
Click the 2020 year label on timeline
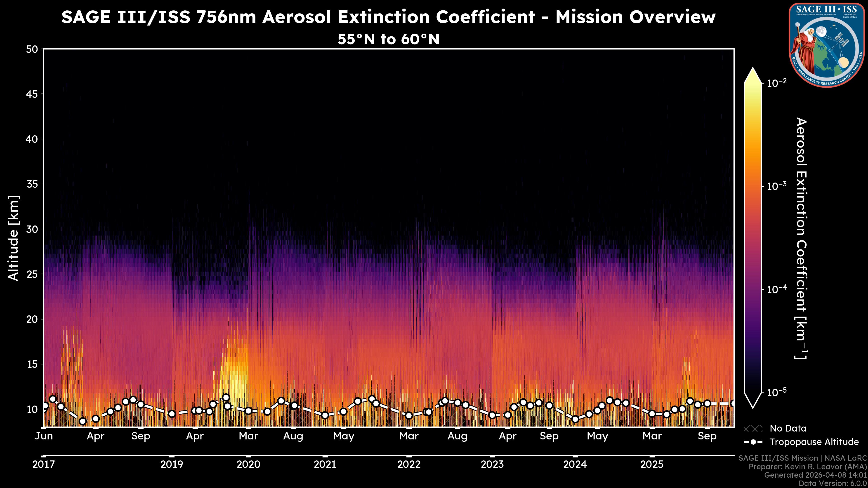[x=248, y=465]
